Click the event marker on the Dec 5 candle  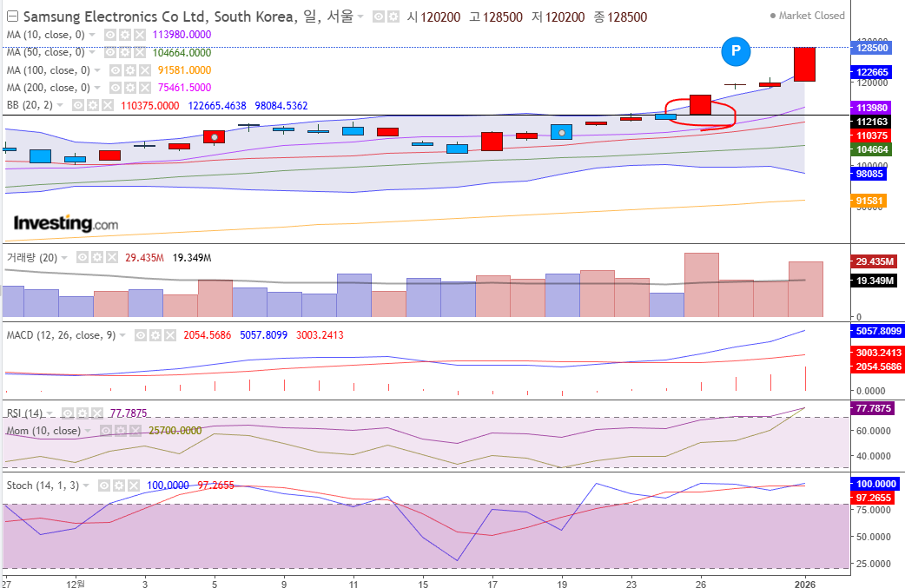[215, 137]
